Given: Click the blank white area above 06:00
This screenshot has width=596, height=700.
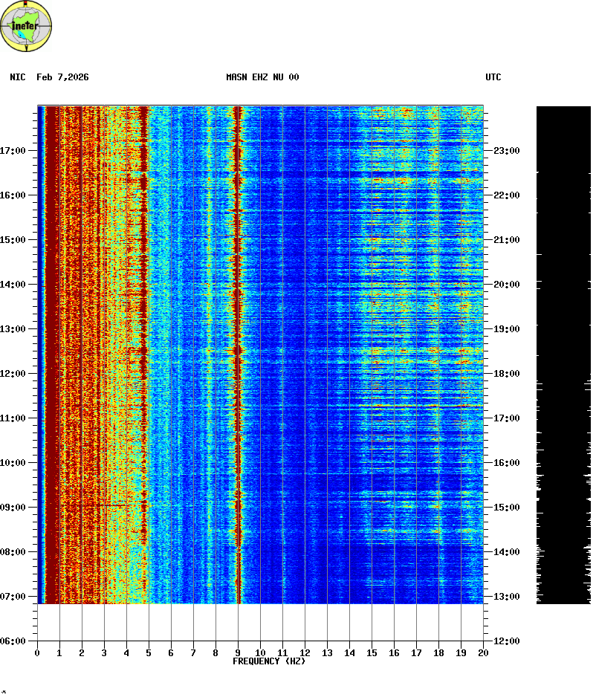Looking at the screenshot, I should [x=260, y=621].
